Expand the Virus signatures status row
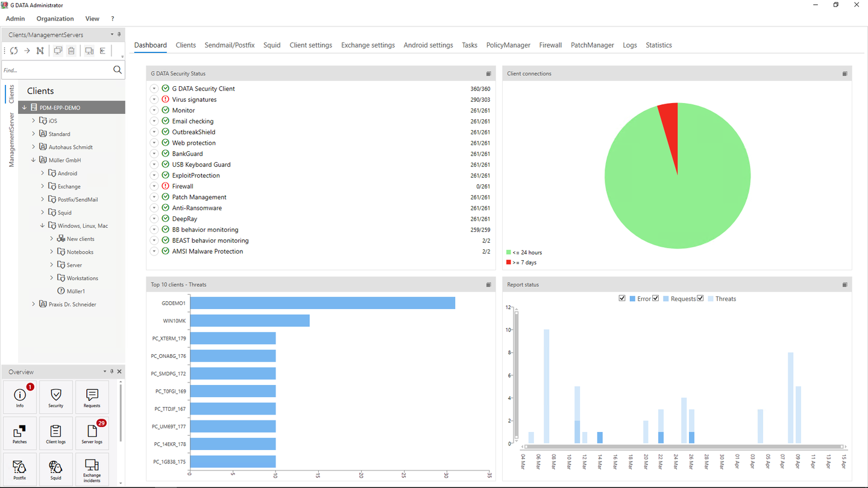The width and height of the screenshot is (868, 488). 154,99
